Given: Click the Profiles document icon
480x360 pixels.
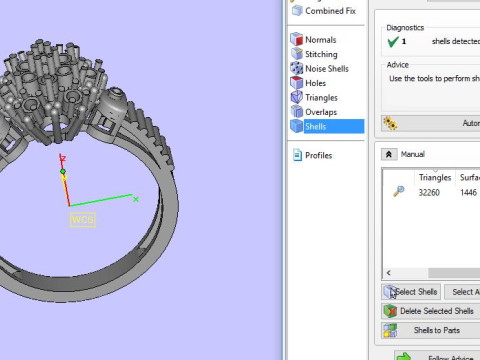Looking at the screenshot, I should coord(297,155).
